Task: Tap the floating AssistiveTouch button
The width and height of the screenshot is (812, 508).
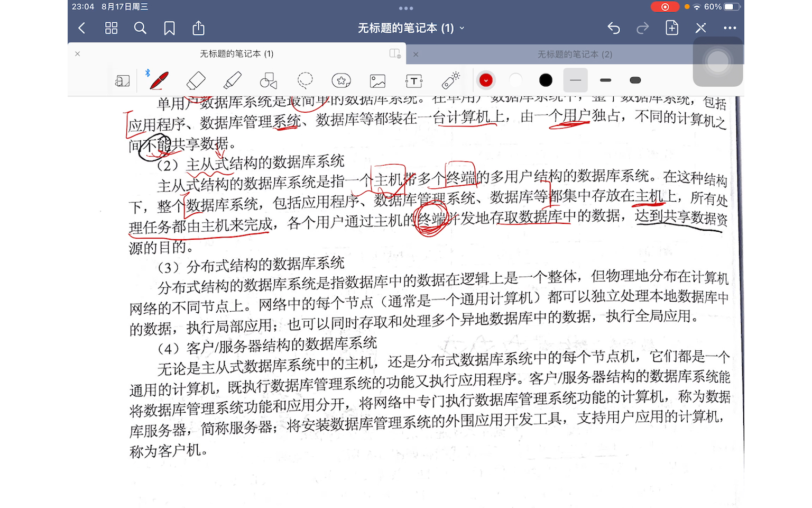Action: pyautogui.click(x=718, y=61)
